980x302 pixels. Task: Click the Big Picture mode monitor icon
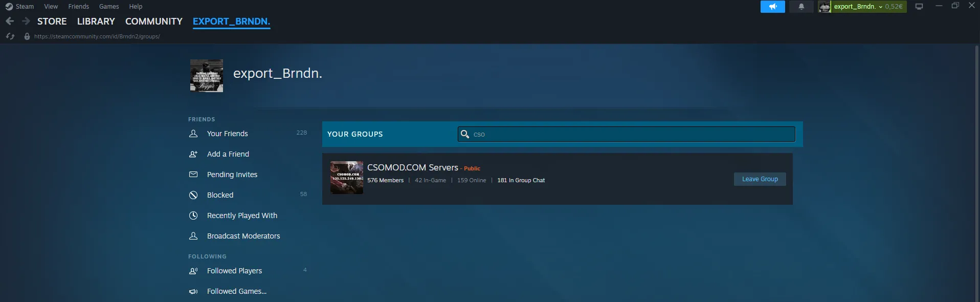pos(919,7)
